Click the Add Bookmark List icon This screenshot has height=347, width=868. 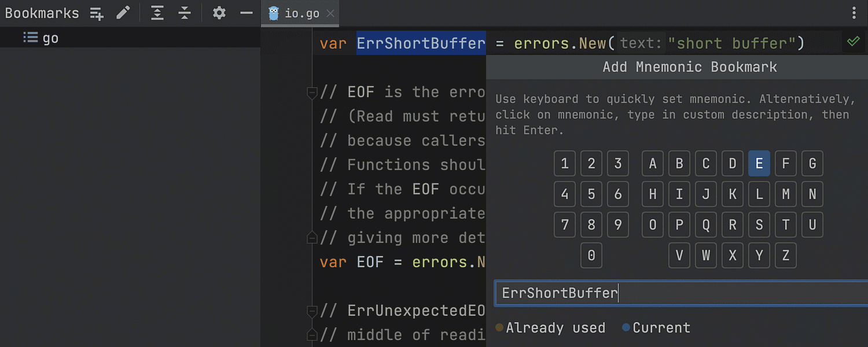click(97, 13)
